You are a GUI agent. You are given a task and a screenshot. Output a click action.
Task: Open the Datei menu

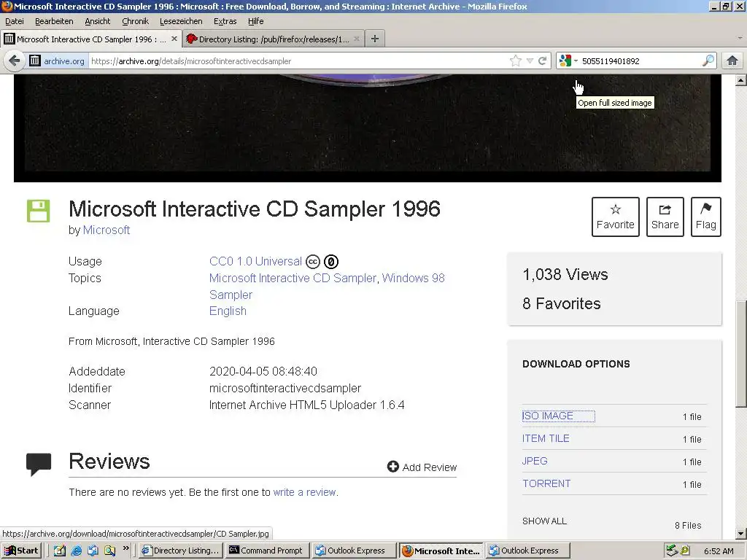15,21
